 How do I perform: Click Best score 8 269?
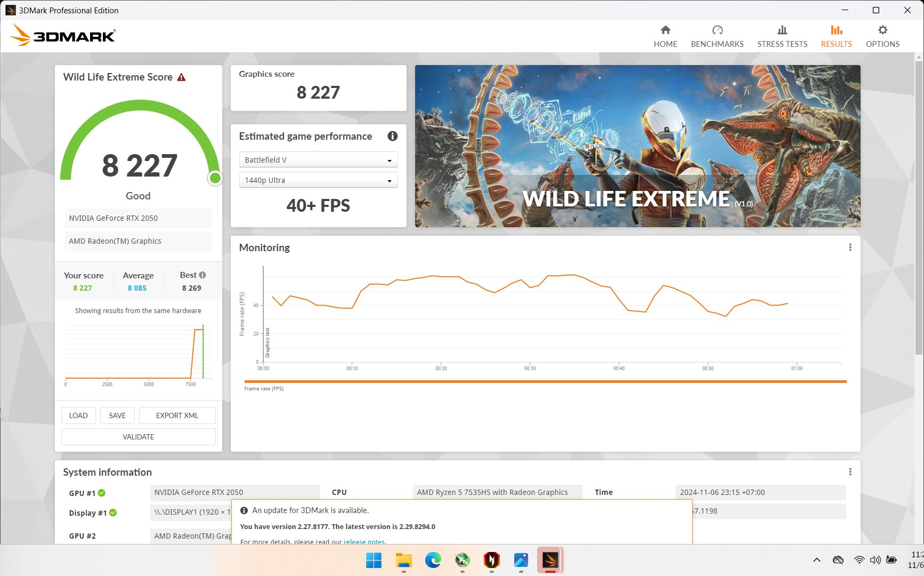coord(191,288)
